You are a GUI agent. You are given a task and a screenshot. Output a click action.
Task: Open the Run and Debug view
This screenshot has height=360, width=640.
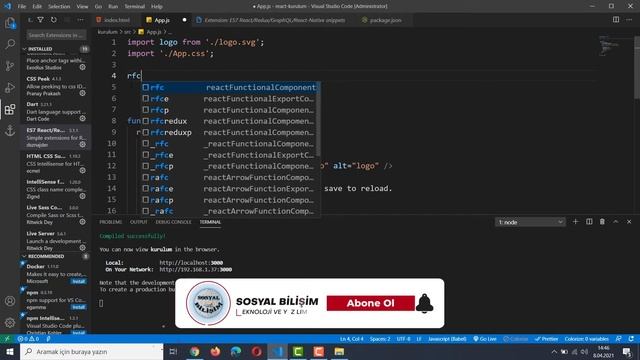point(10,87)
